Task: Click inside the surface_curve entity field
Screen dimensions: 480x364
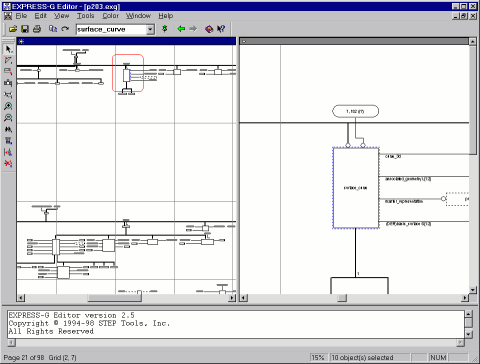Action: click(111, 29)
